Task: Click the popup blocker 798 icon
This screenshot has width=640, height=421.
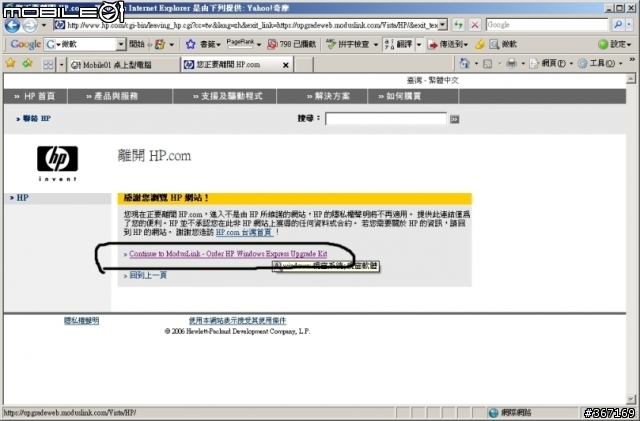Action: point(272,44)
